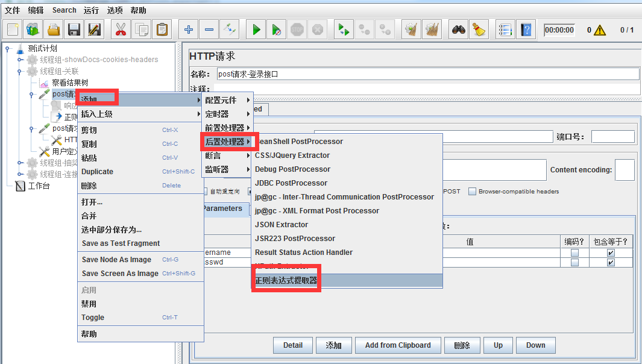Collapse the 测试计划 tree node toggle
The image size is (642, 364).
click(8, 48)
